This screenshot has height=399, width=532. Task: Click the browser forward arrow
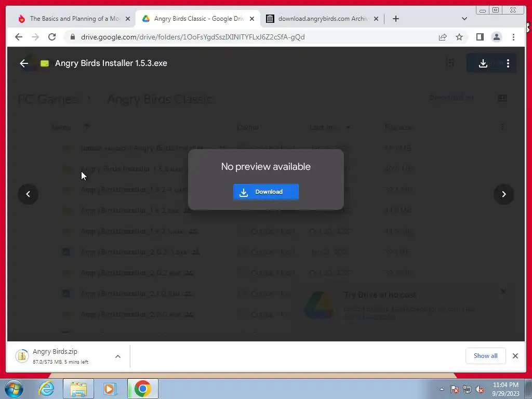pos(35,37)
